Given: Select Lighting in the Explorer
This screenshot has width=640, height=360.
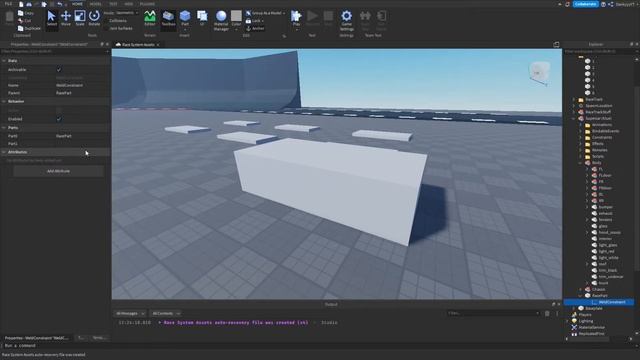Looking at the screenshot, I should point(585,321).
